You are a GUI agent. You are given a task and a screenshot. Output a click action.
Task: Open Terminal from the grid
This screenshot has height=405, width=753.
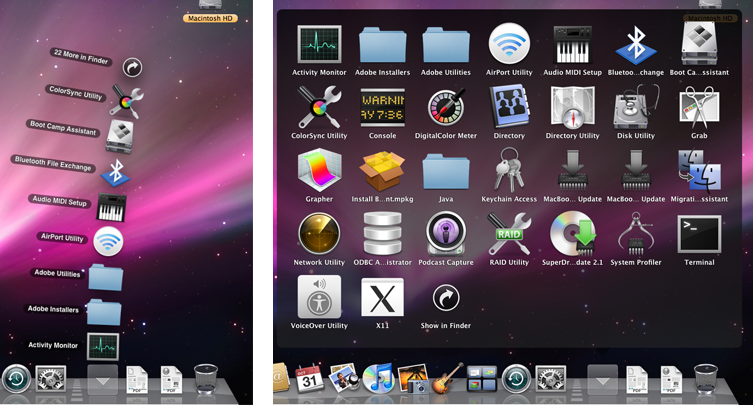click(699, 234)
